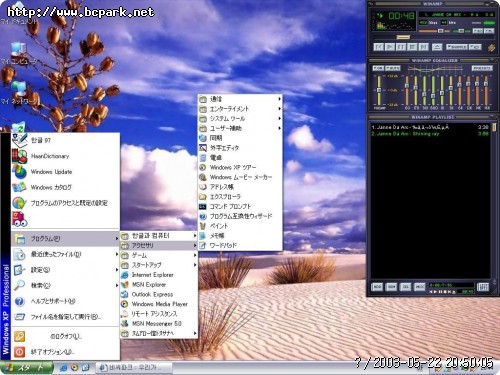
Task: Toggle the EQ window button in Winamp
Action: click(x=478, y=31)
